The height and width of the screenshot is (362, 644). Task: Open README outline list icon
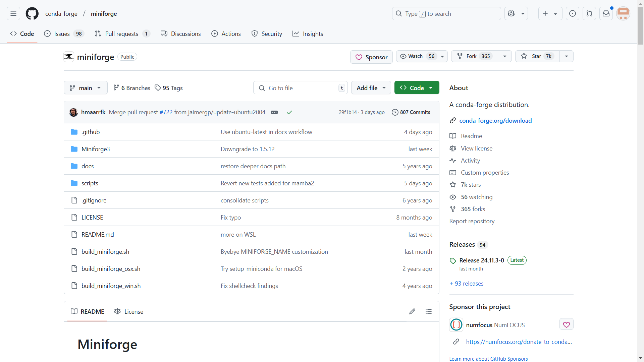[x=429, y=311]
